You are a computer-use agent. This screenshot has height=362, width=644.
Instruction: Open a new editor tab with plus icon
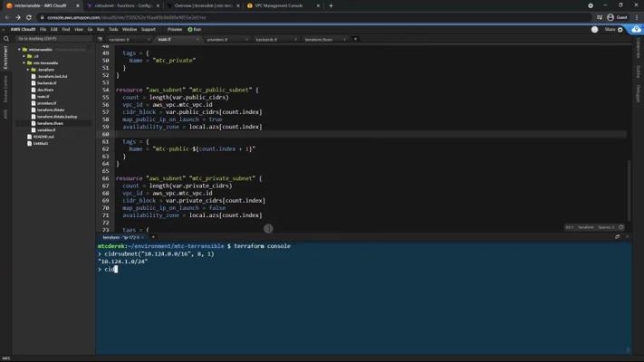[x=355, y=39]
